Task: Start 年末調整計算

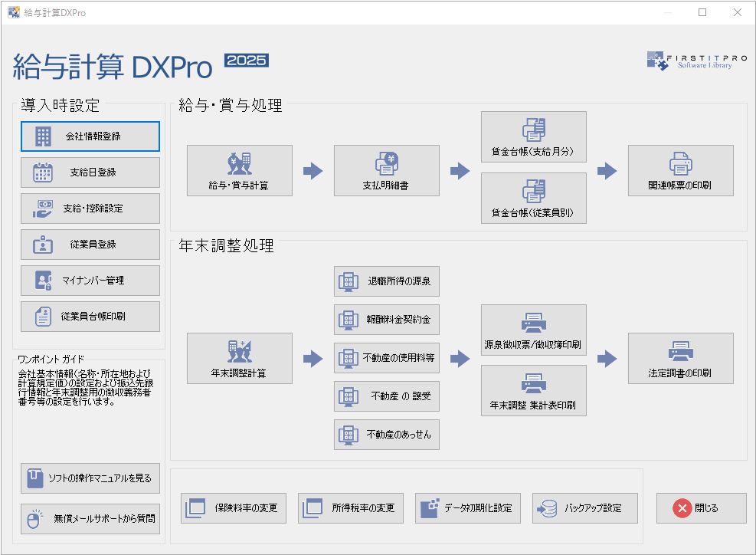Action: 240,358
